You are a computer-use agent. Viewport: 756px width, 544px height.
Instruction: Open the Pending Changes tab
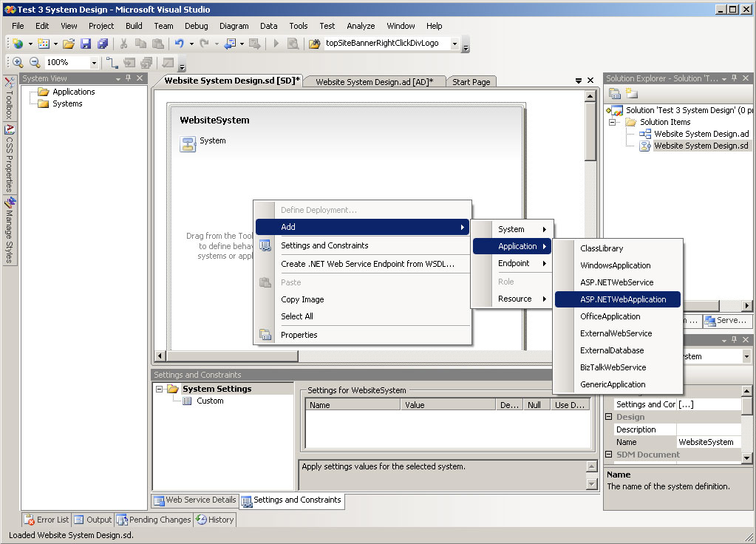[x=154, y=520]
